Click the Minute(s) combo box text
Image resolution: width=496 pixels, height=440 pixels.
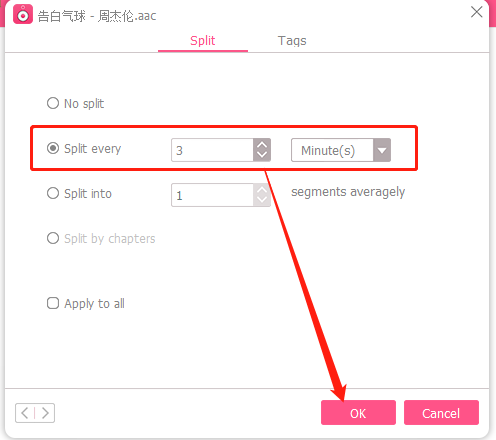(x=328, y=151)
